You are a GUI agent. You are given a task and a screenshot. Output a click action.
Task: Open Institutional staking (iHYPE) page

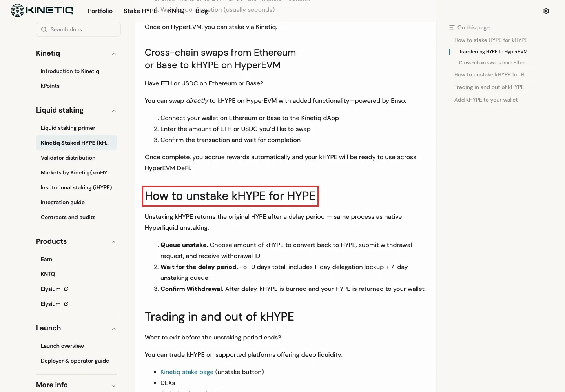(x=77, y=187)
